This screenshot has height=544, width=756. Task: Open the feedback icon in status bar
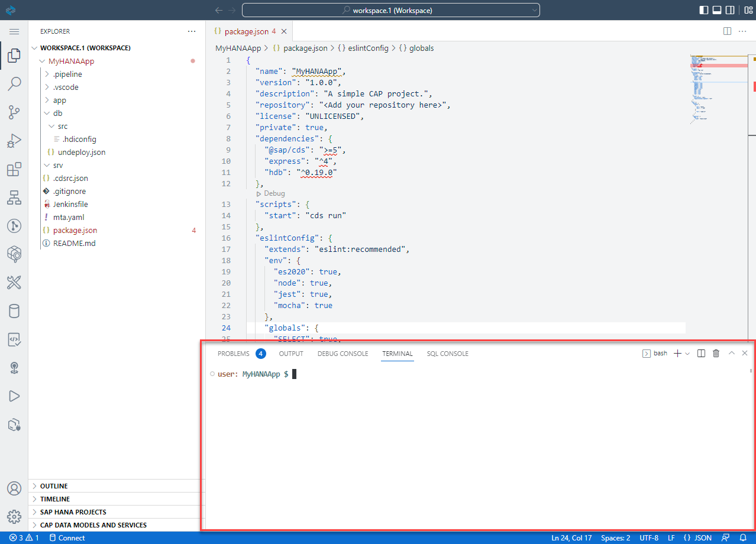pyautogui.click(x=725, y=537)
